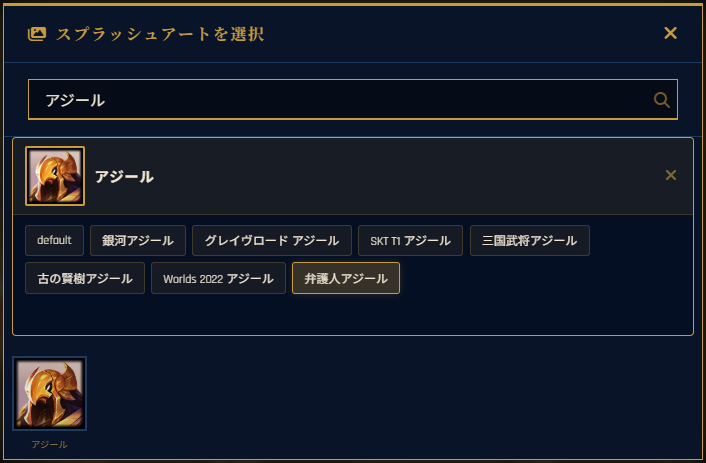The width and height of the screenshot is (706, 463).
Task: Select the SKT T1 アジール skin
Action: pyautogui.click(x=410, y=241)
